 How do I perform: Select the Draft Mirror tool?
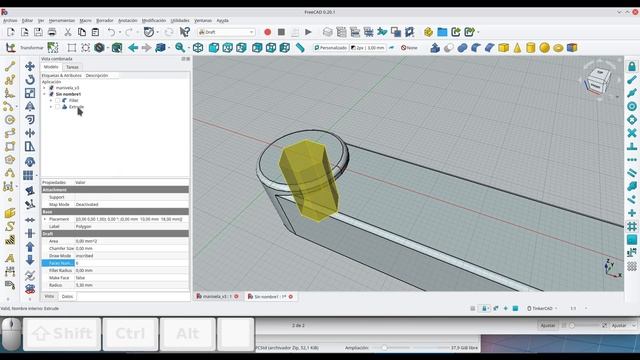(30, 106)
